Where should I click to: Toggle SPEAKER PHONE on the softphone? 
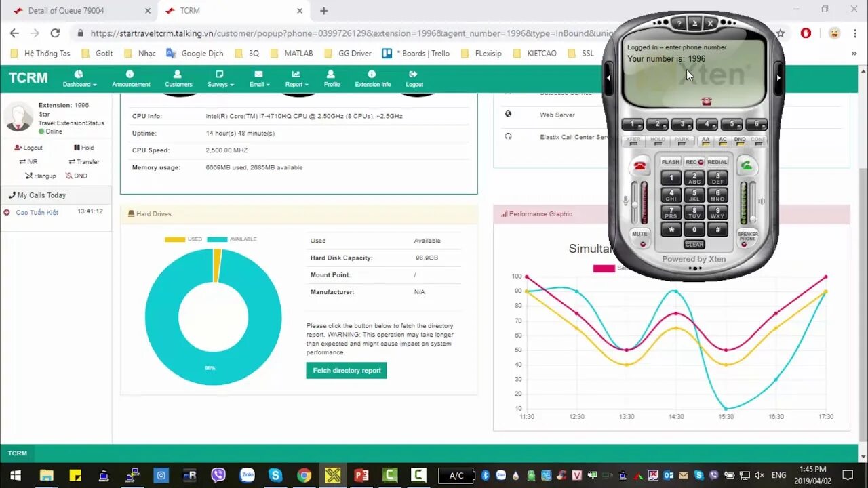[x=747, y=238]
